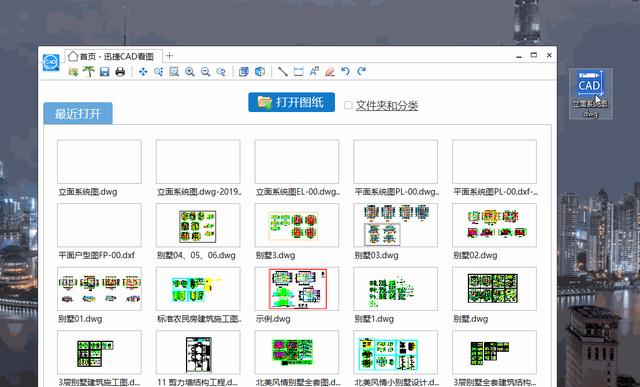Image resolution: width=640 pixels, height=387 pixels.
Task: Open the 别墅.dwg thumbnail
Action: click(494, 289)
